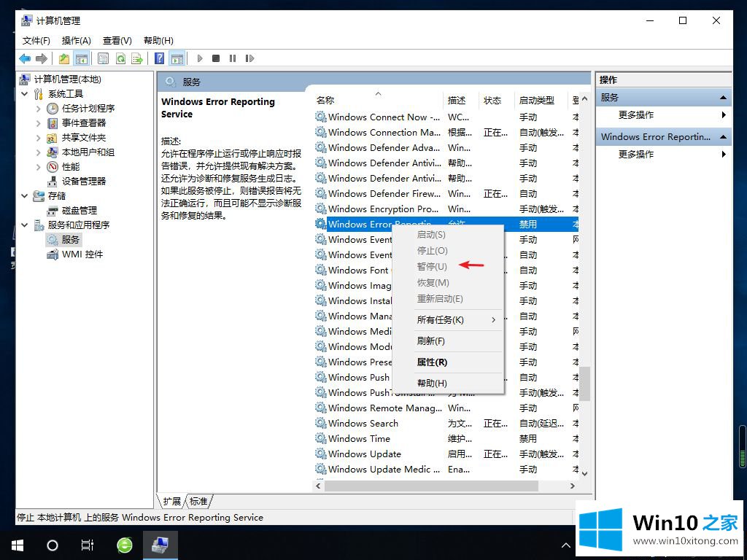Collapse the 存储 tree node
The height and width of the screenshot is (560, 747).
25,195
